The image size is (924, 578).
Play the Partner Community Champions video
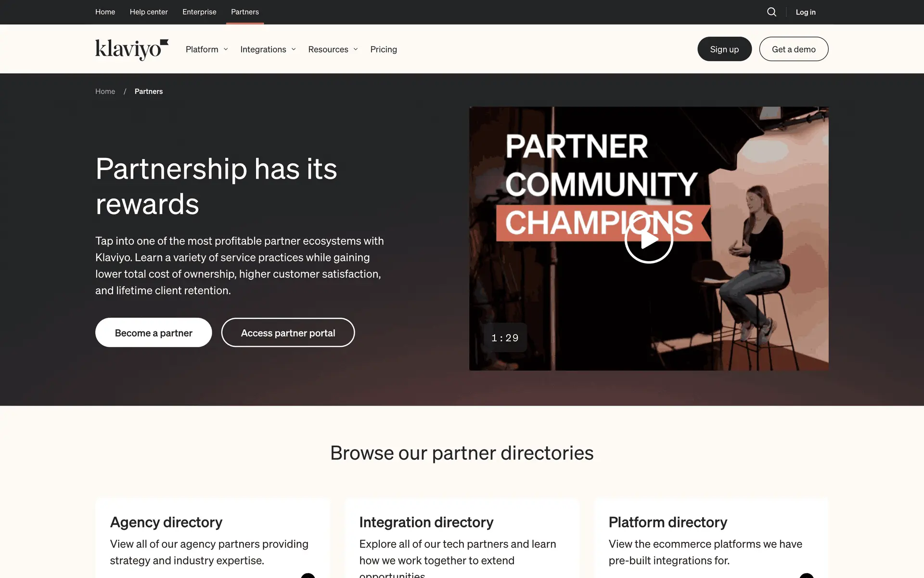click(x=648, y=239)
